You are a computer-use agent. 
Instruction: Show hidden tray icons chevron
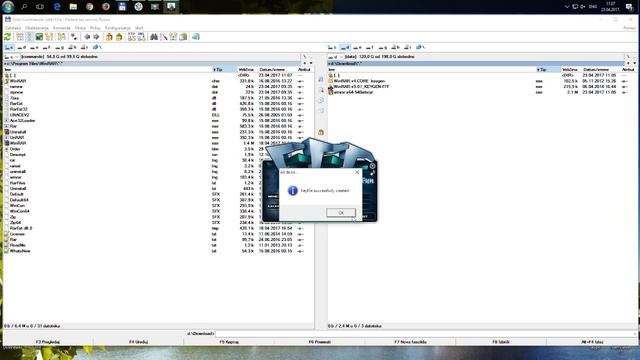coord(567,7)
